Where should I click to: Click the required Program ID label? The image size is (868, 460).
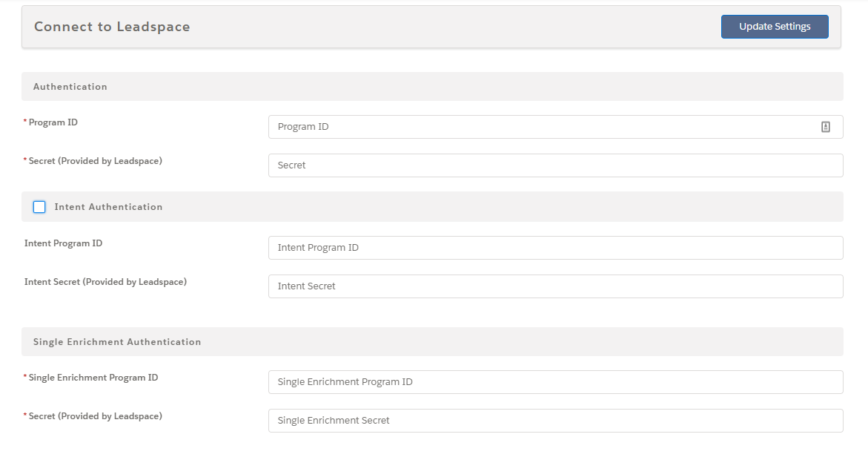click(x=53, y=122)
